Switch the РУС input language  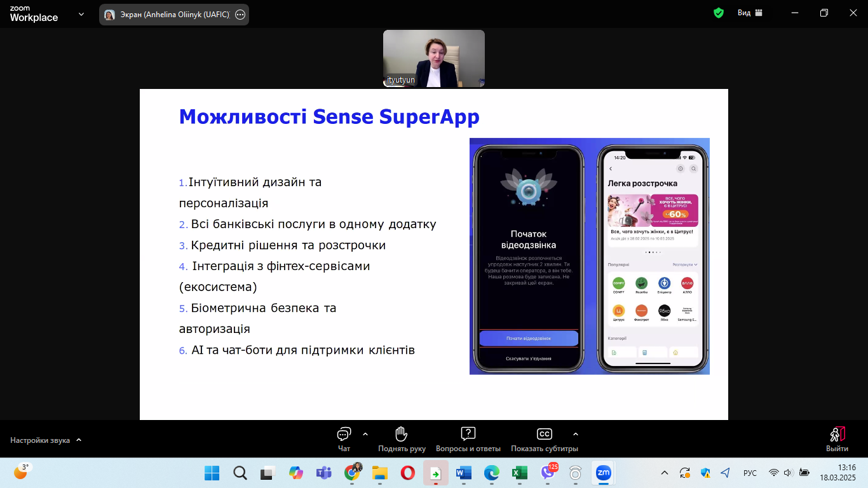[x=750, y=473]
